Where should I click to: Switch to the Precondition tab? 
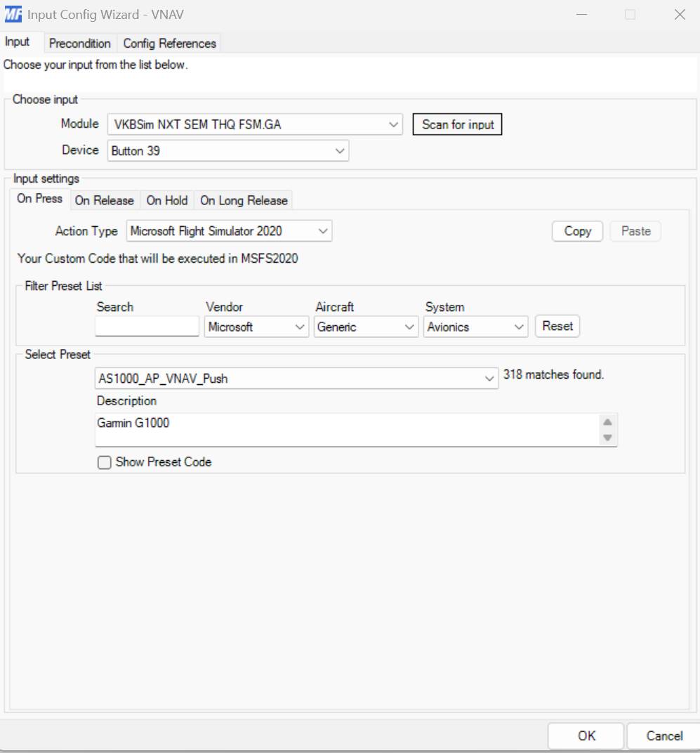[x=80, y=44]
